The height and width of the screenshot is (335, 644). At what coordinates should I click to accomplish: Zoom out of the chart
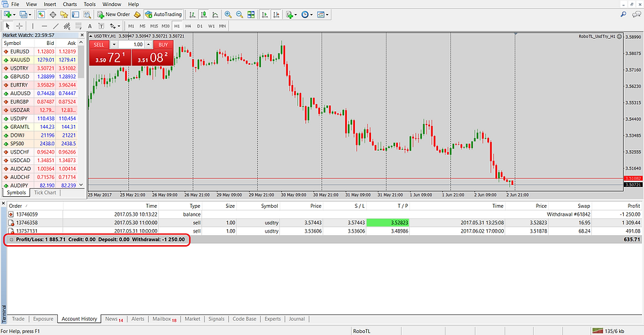(x=239, y=14)
